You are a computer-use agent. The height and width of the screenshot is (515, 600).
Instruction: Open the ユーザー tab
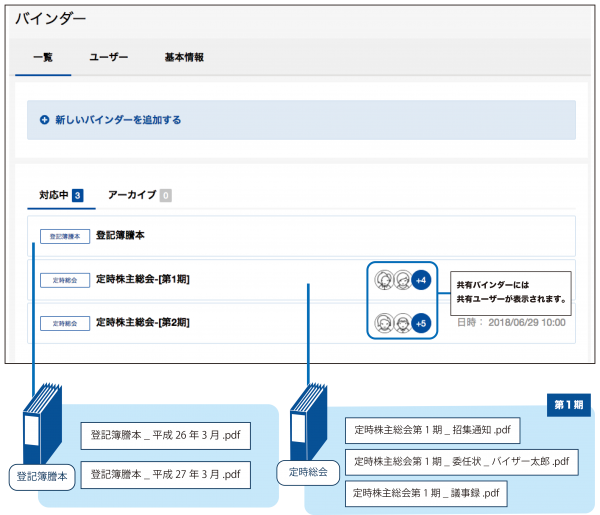(x=109, y=58)
